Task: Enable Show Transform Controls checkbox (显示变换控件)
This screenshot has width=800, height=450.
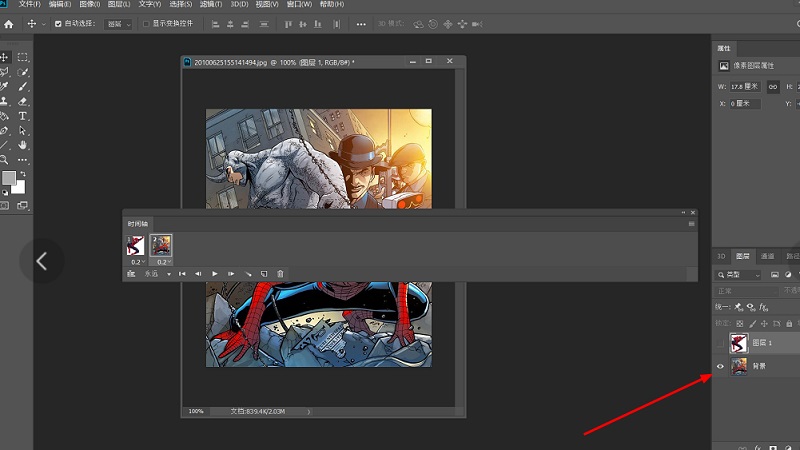Action: click(146, 24)
